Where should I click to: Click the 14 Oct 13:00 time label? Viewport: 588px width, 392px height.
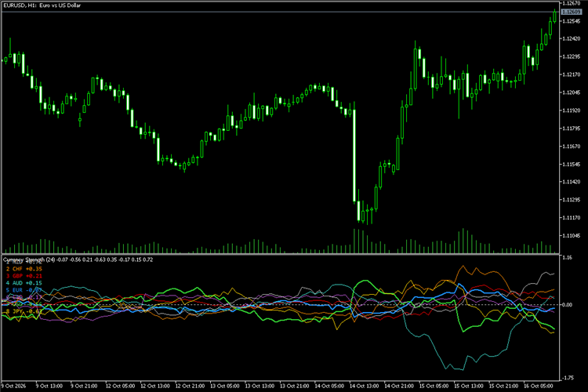coord(364,386)
